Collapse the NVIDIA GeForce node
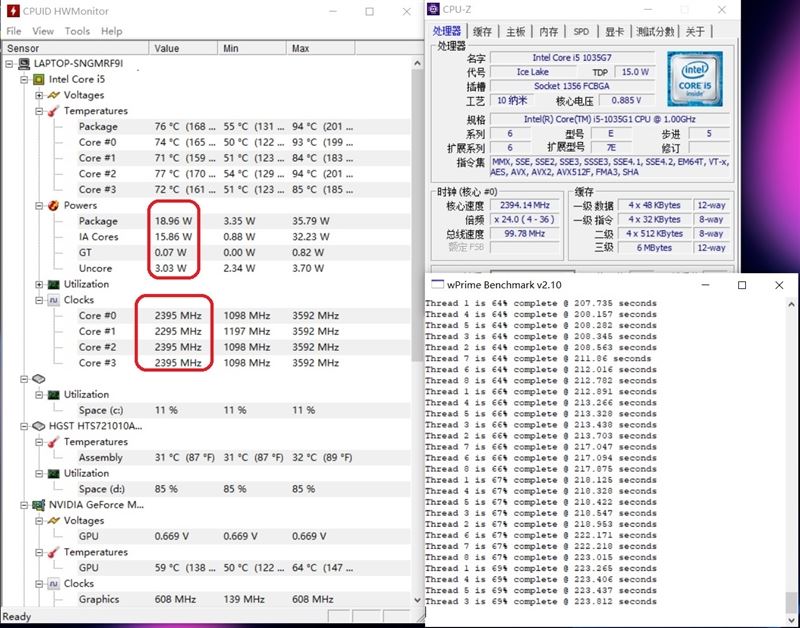This screenshot has width=800, height=628. tap(24, 505)
